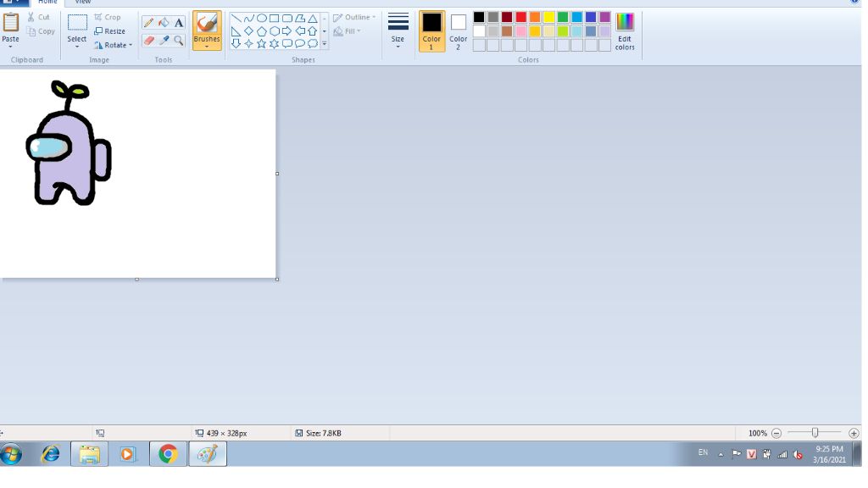868x488 pixels.
Task: Expand the Shapes gallery more button
Action: pos(325,44)
